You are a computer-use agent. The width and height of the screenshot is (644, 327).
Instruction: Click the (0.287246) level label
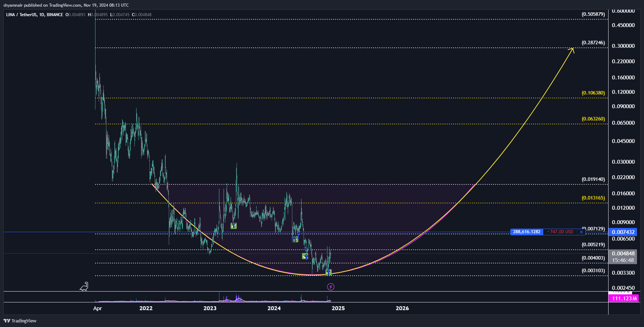point(593,42)
